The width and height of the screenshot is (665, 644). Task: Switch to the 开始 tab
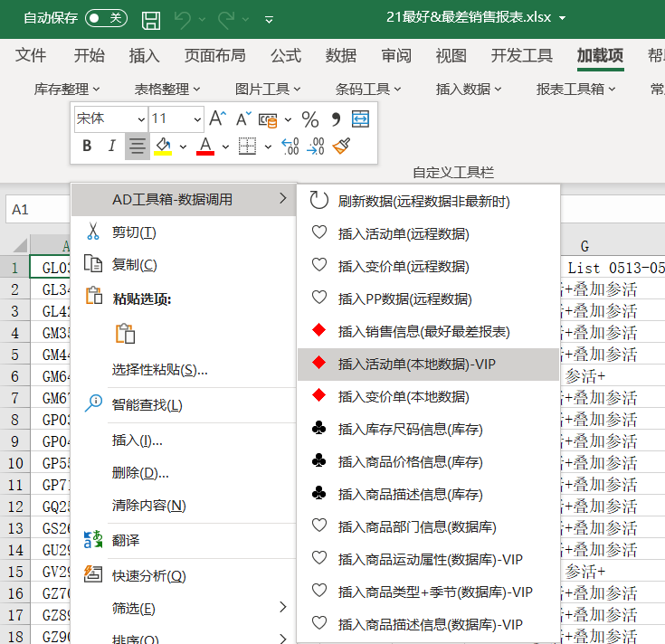(x=89, y=55)
